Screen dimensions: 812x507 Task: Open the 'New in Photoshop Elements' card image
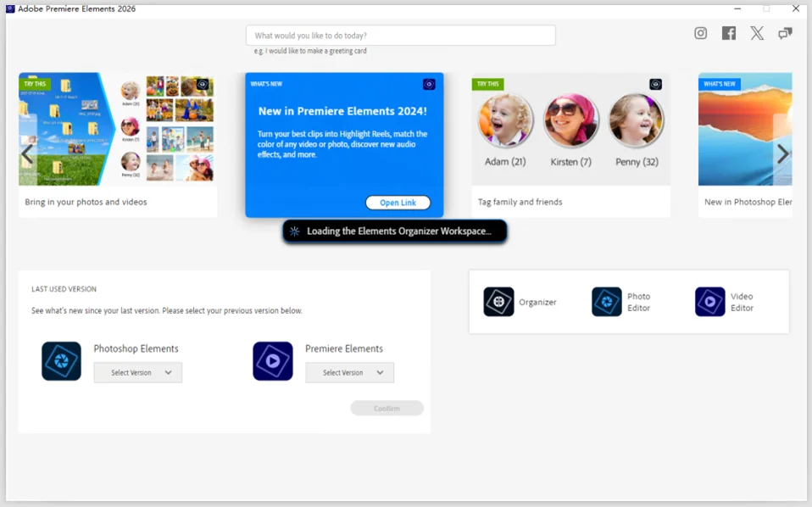click(x=745, y=129)
